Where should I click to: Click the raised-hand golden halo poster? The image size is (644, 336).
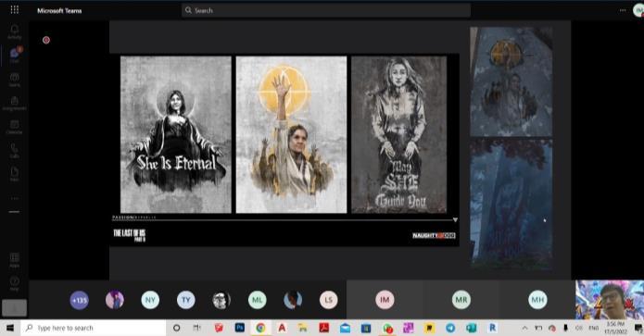coord(291,134)
